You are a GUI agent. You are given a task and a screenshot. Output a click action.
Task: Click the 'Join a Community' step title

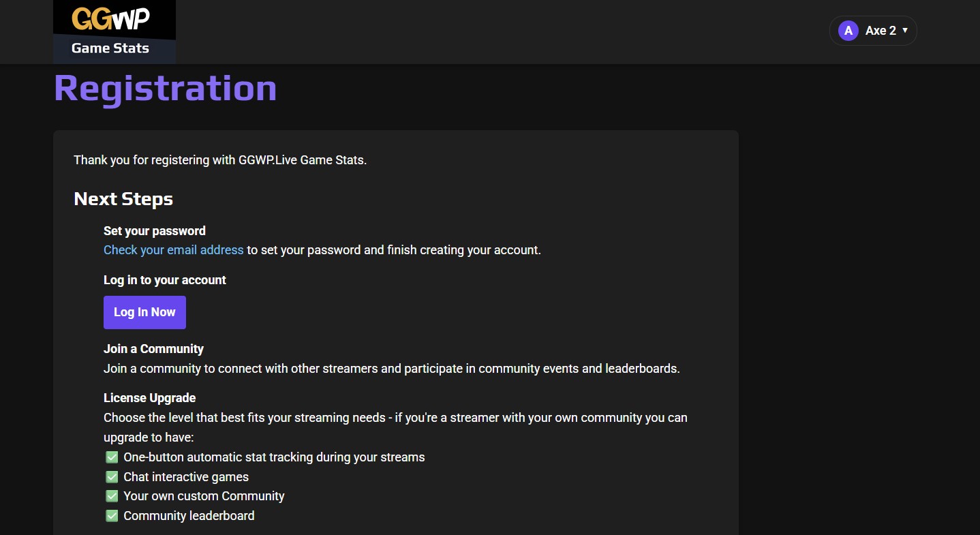[x=153, y=349]
